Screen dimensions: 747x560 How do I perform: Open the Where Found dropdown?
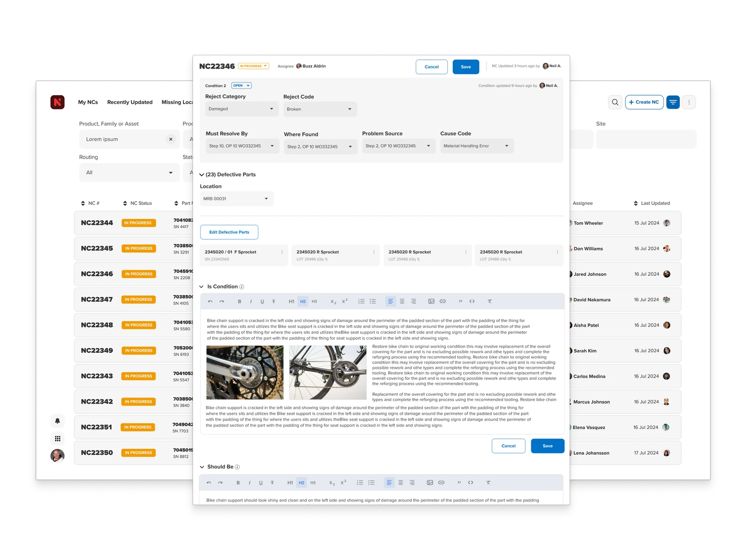(x=320, y=147)
